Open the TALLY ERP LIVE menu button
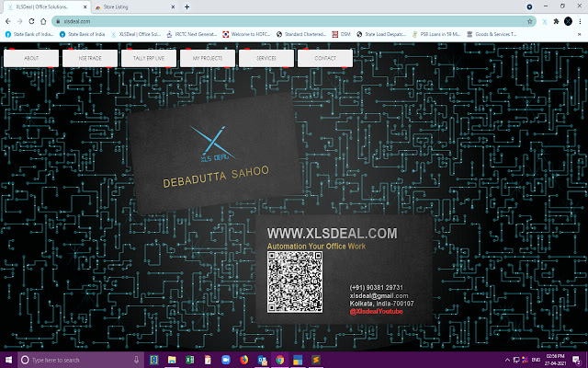 click(149, 58)
